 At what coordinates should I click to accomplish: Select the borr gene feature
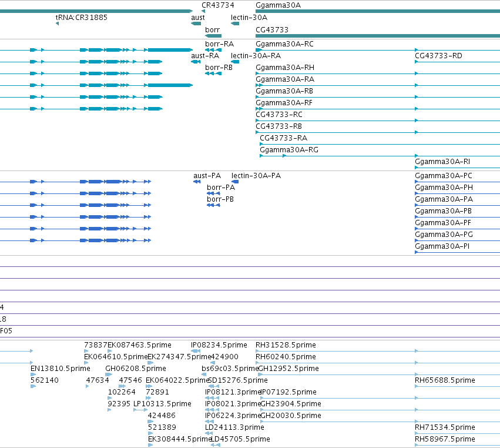click(213, 36)
